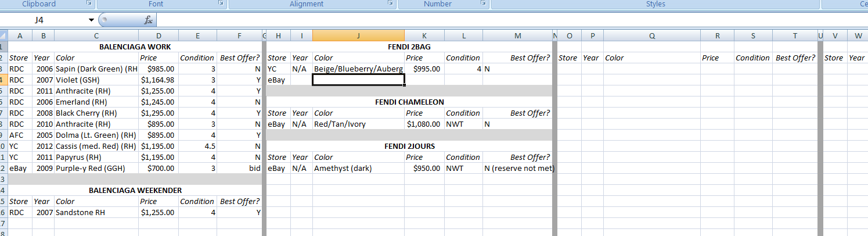Click into the formula bar field

511,20
